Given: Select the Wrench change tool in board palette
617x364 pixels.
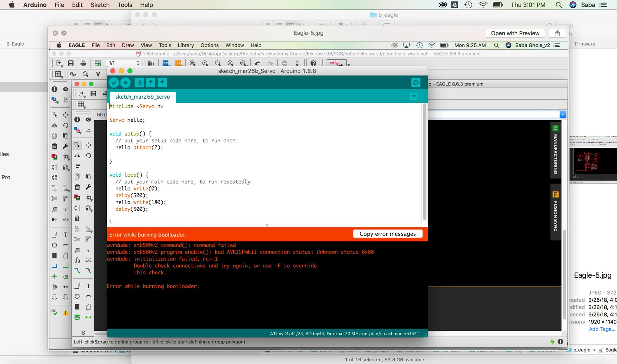Looking at the screenshot, I should tap(88, 187).
